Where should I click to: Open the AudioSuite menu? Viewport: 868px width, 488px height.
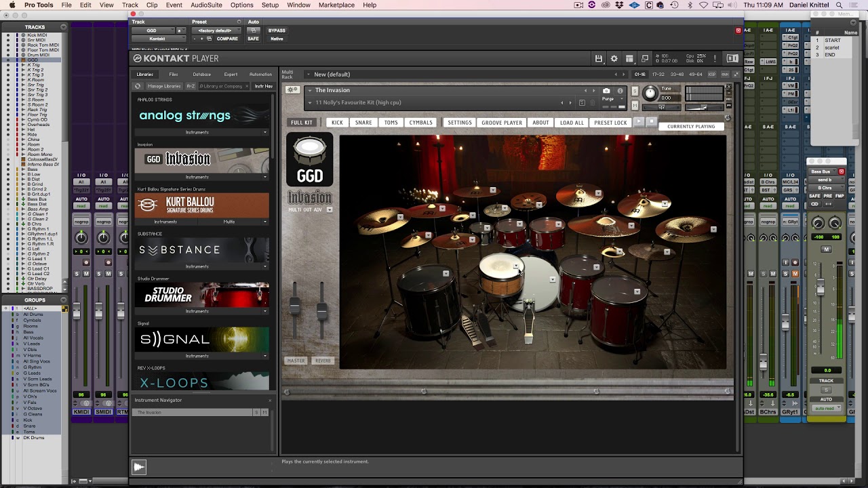(x=206, y=5)
